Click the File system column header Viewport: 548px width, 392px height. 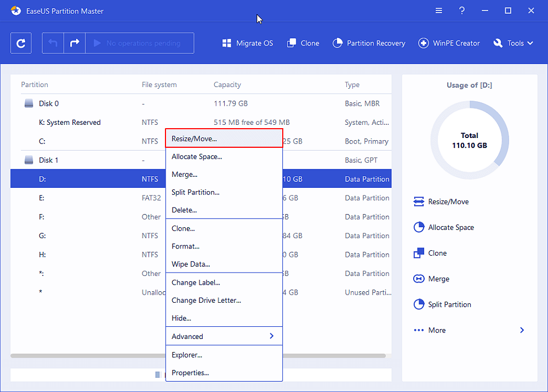pyautogui.click(x=159, y=85)
